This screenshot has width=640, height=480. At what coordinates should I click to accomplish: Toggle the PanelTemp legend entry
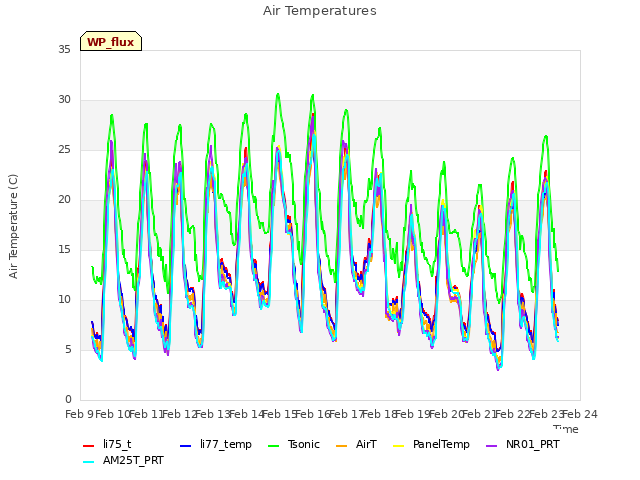pyautogui.click(x=431, y=444)
